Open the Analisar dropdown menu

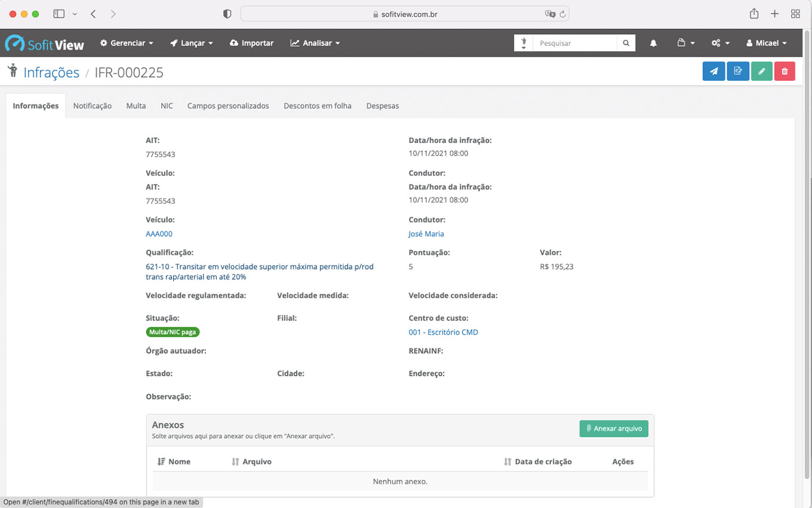tap(315, 43)
